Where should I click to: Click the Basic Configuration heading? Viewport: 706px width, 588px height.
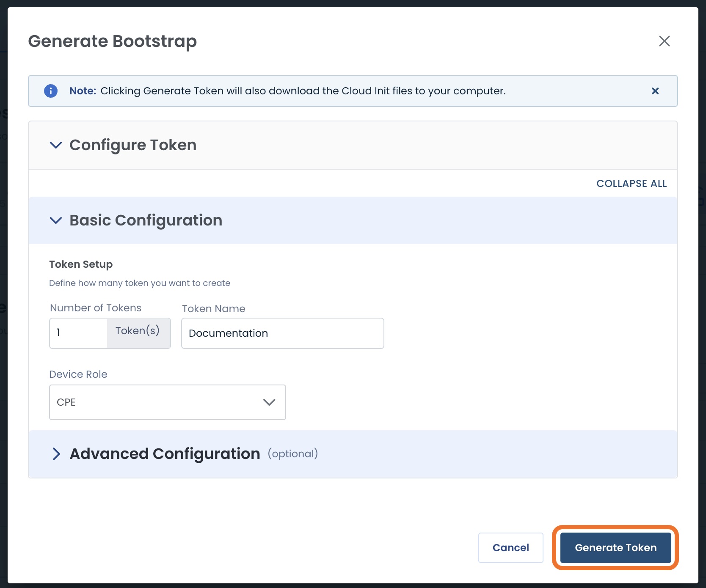[146, 220]
